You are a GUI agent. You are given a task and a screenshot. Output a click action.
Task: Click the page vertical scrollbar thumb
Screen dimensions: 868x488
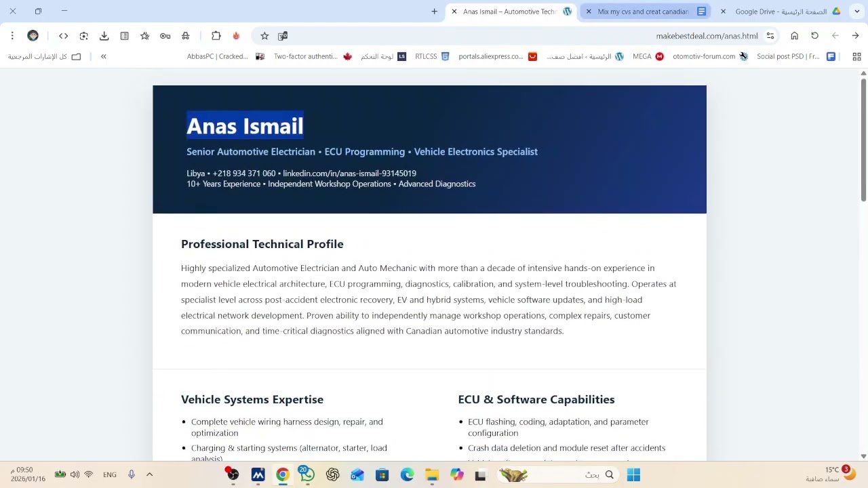point(863,140)
